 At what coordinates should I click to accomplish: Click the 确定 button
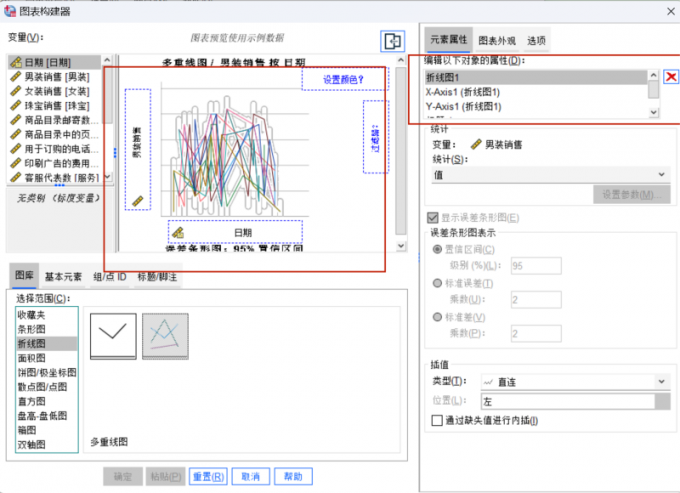coord(123,477)
